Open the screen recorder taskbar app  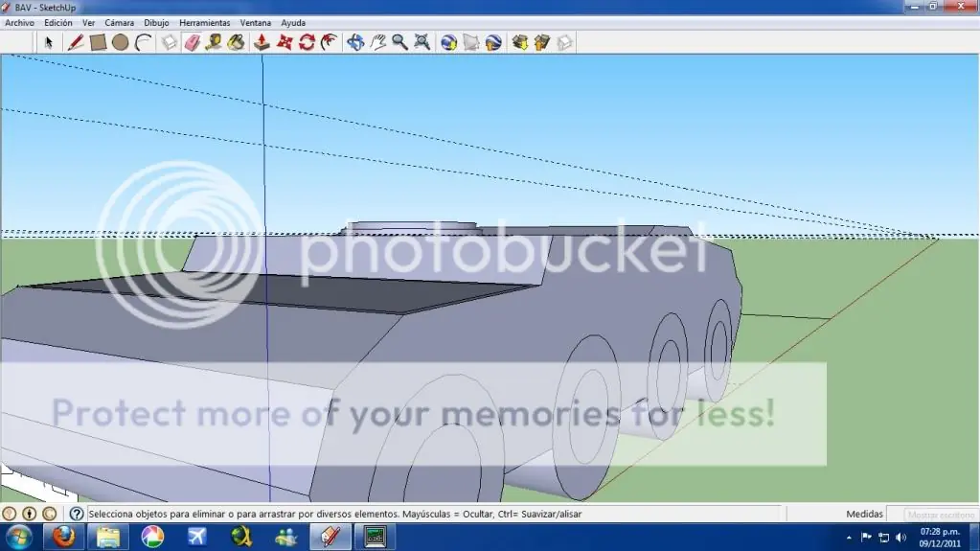click(x=375, y=537)
